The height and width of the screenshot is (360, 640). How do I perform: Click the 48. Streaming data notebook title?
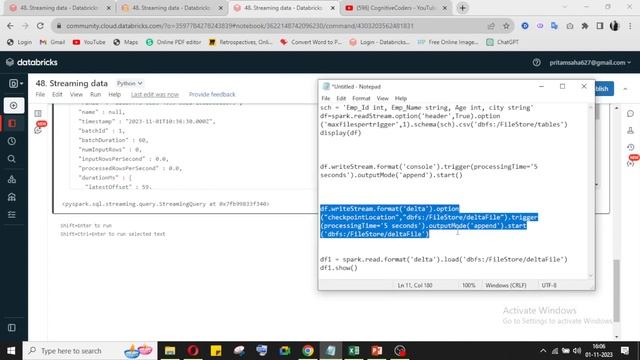tap(71, 83)
